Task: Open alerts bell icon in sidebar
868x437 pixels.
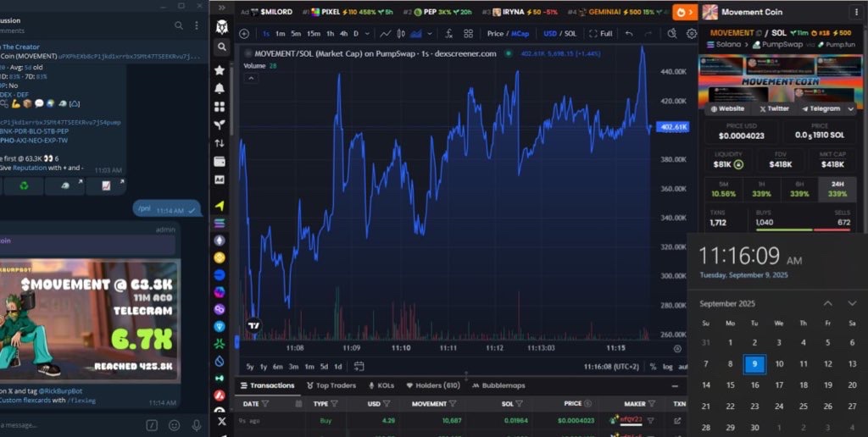Action: pos(220,89)
